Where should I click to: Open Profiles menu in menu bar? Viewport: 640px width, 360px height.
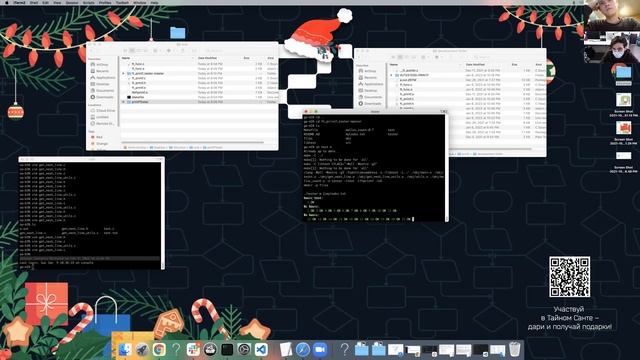tap(105, 2)
